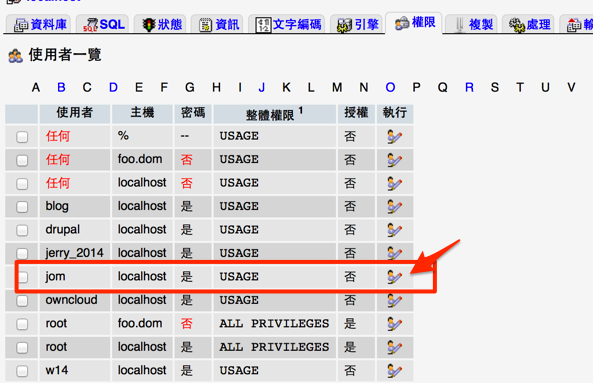This screenshot has width=593, height=383.
Task: Select the 權限 tab
Action: 414,23
